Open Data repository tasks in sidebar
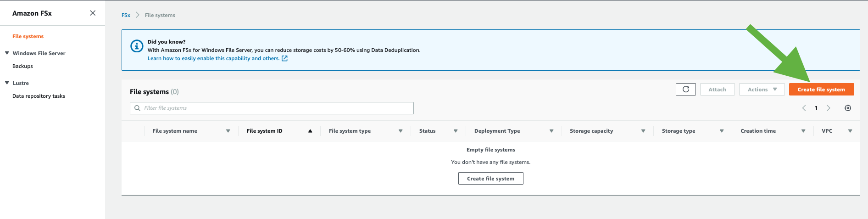 [39, 96]
